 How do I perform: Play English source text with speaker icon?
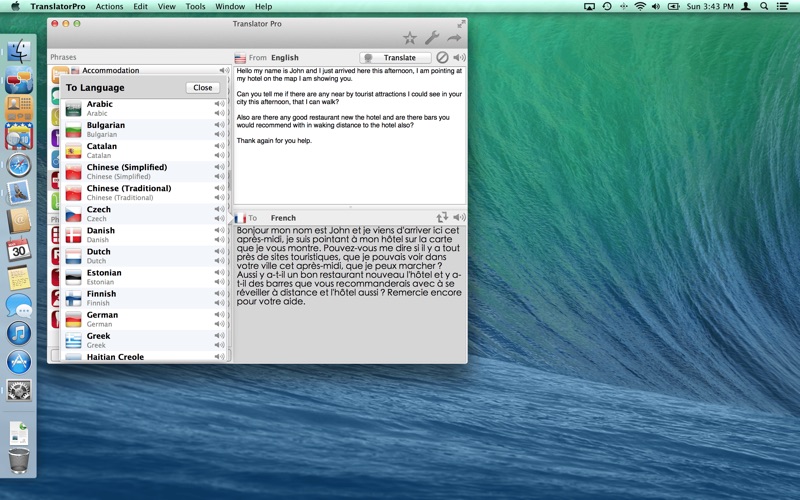(459, 58)
